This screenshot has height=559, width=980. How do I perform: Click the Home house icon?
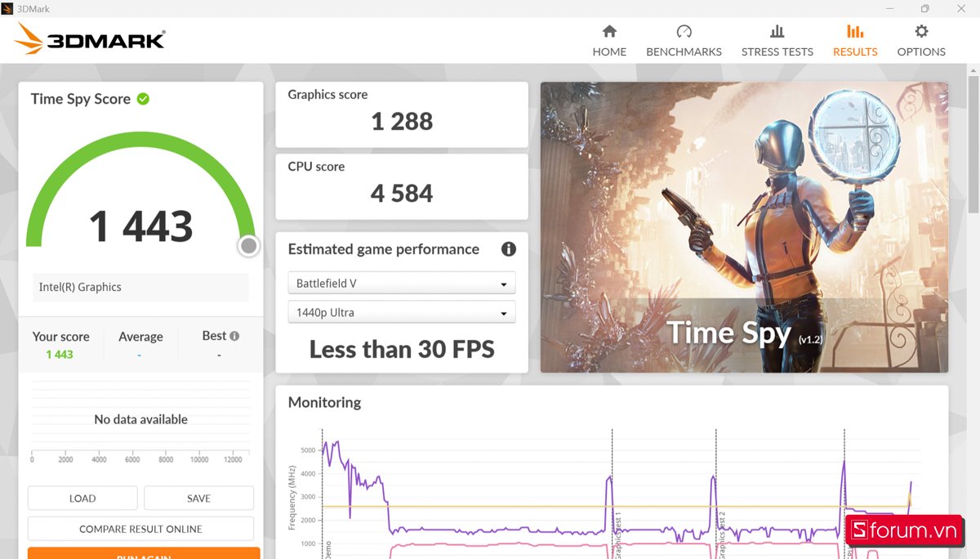coord(609,32)
